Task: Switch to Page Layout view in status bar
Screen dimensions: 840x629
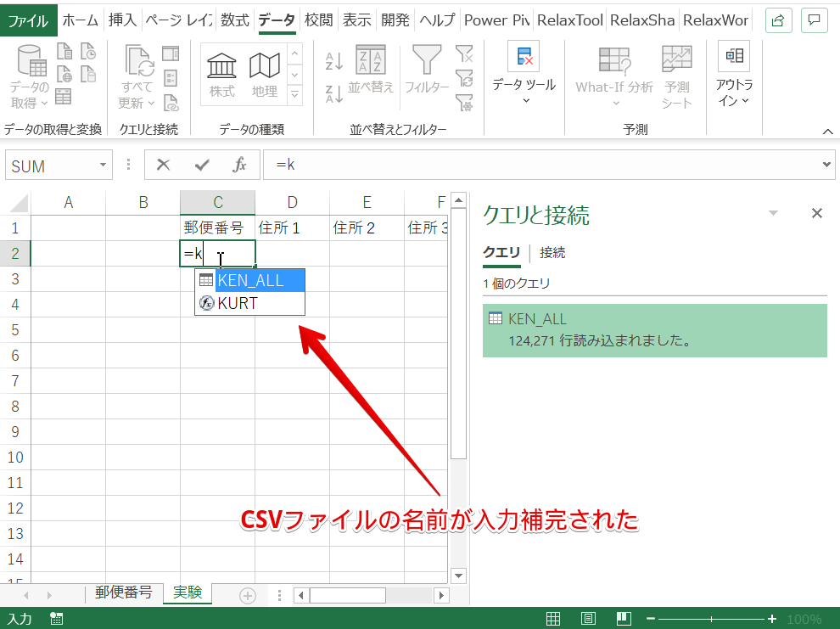Action: tap(588, 619)
